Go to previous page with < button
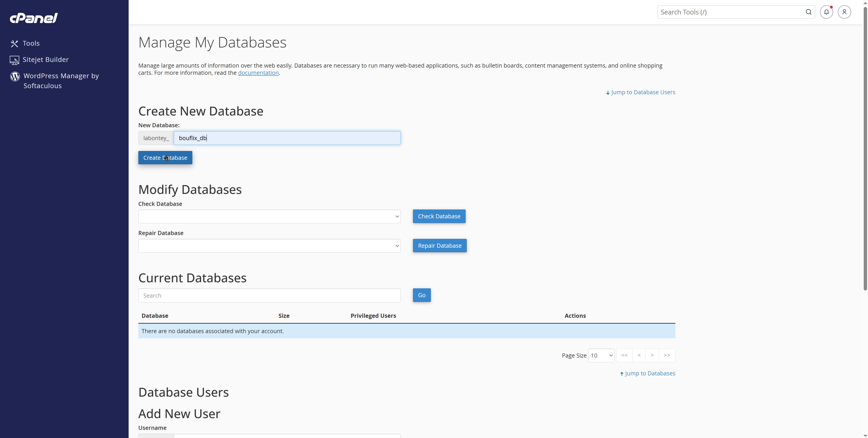The height and width of the screenshot is (438, 868). click(x=639, y=356)
